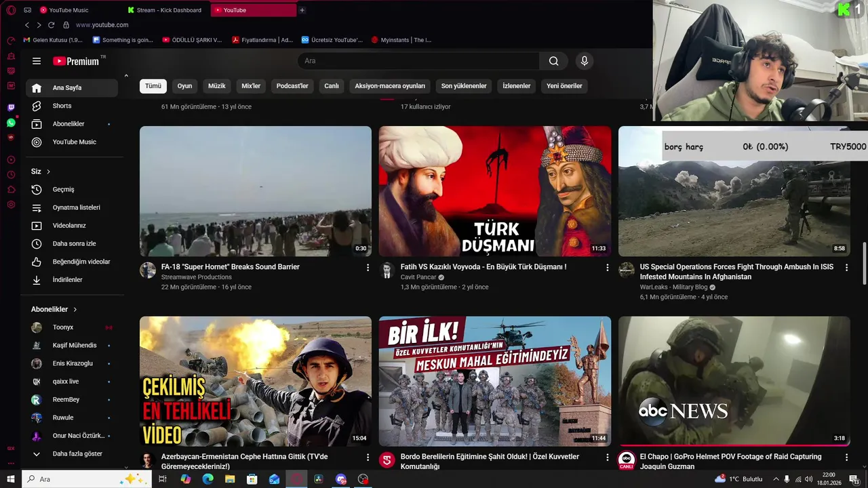Open new tab with plus button
Image resolution: width=868 pixels, height=488 pixels.
(302, 10)
